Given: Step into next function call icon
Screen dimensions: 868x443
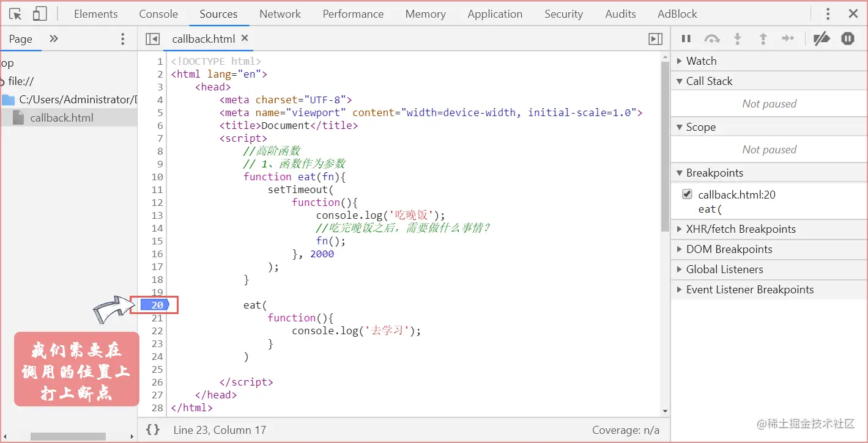Looking at the screenshot, I should click(738, 39).
